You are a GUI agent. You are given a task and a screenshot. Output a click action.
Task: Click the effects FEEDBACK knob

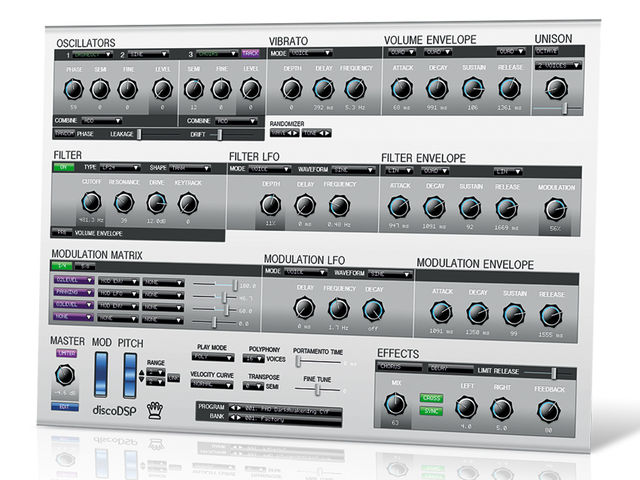548,411
